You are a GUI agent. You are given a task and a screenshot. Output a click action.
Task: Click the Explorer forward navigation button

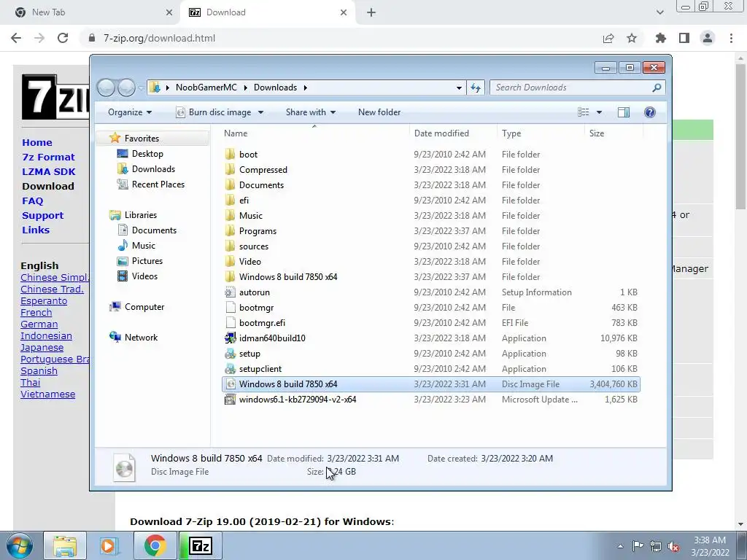coord(126,87)
